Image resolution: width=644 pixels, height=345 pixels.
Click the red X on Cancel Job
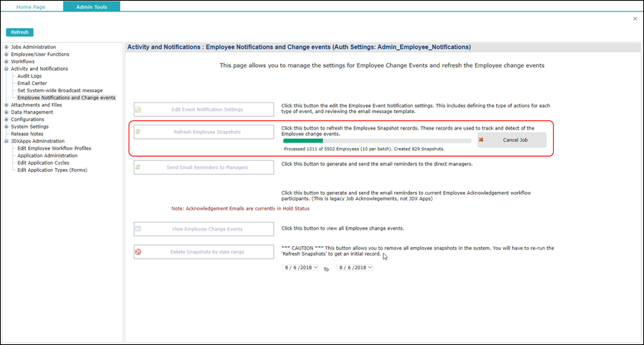481,140
